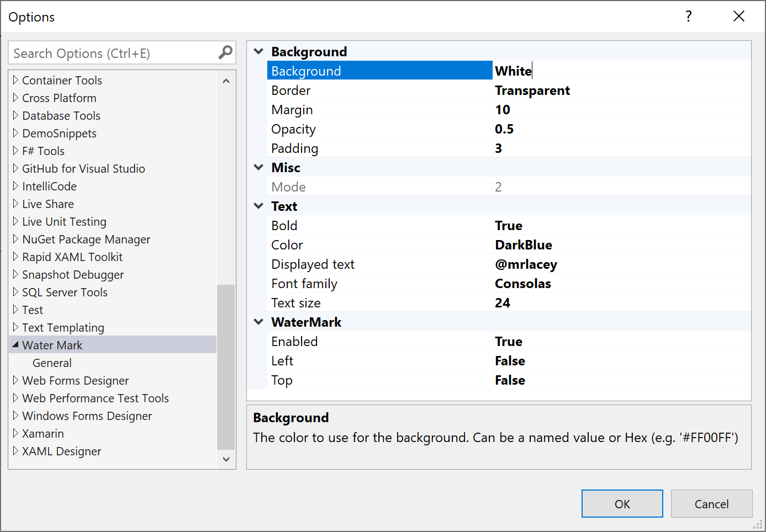This screenshot has width=766, height=532.
Task: Toggle the Left value False
Action: tap(621, 360)
